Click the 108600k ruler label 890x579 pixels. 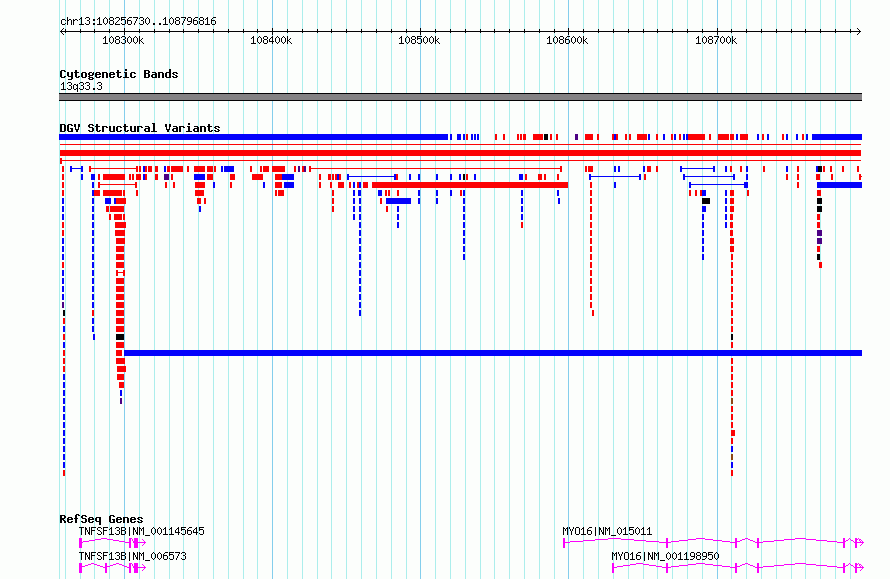click(x=567, y=40)
